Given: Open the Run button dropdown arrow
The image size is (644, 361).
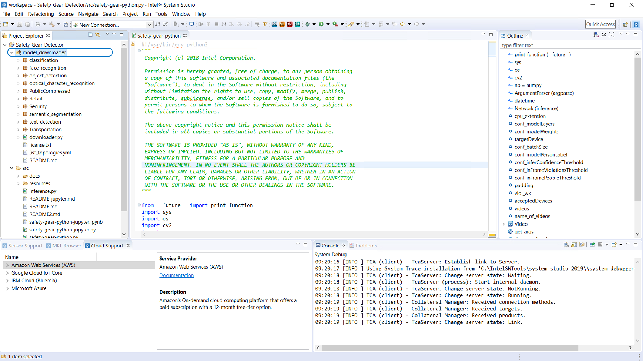Looking at the screenshot, I should 328,24.
